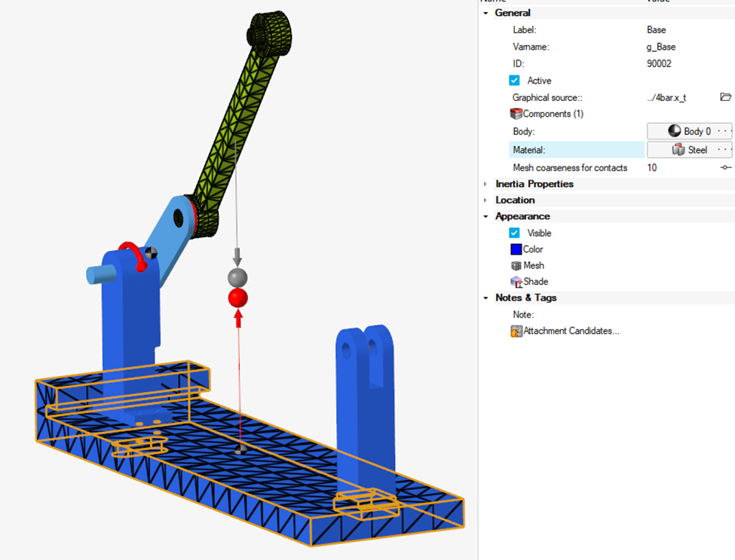Click the Components (1) label
This screenshot has width=735, height=560.
553,114
